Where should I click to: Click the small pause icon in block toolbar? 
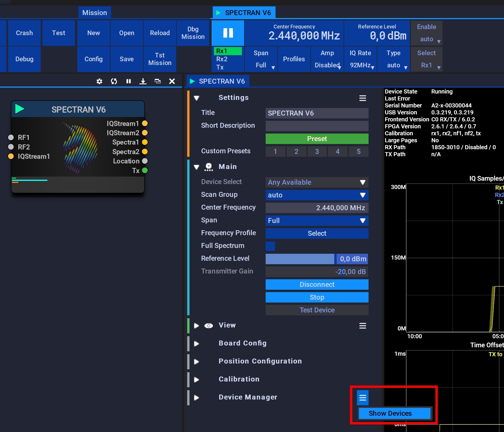click(128, 81)
